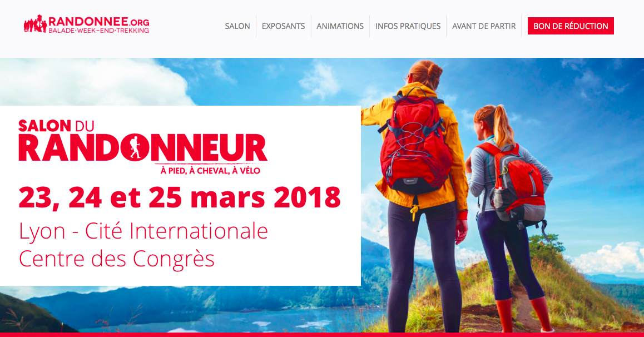Go to the ANIMATIONS section

point(340,26)
